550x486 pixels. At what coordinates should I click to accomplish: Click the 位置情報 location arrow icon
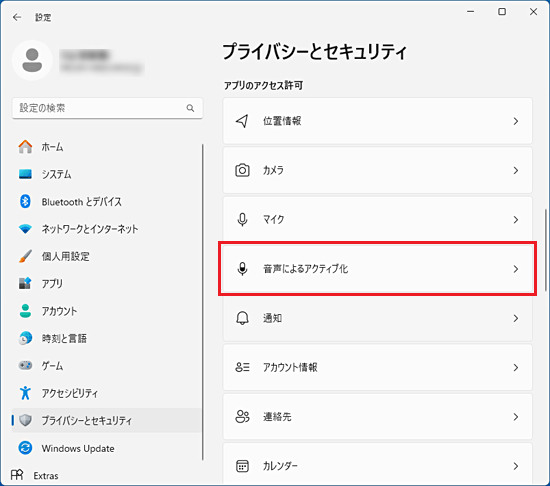click(242, 121)
